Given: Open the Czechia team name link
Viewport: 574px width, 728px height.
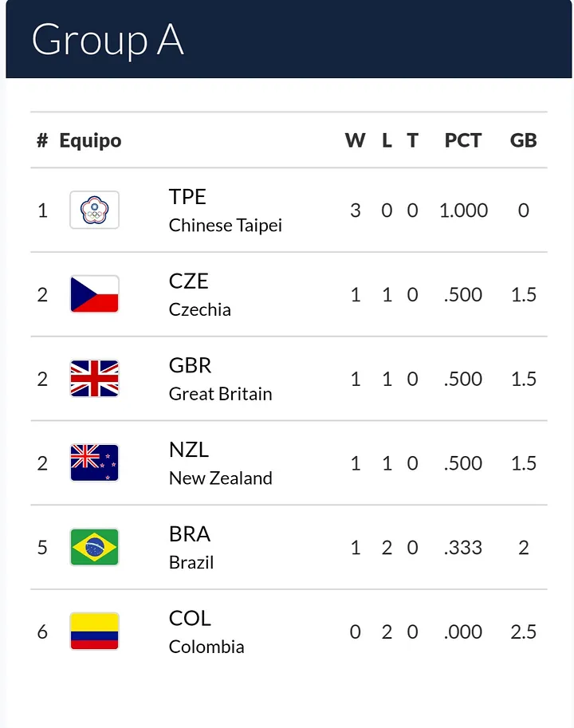Looking at the screenshot, I should (200, 309).
